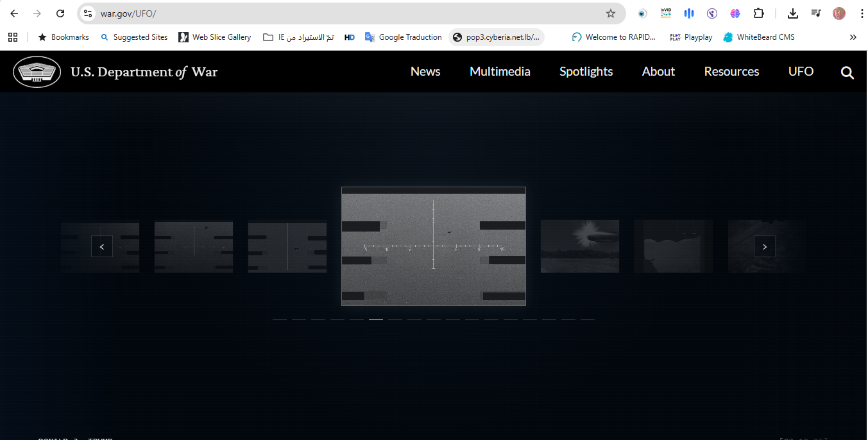Viewport: 868px width, 440px height.
Task: Select the thumbnail with dark speck at top
Action: coord(194,246)
